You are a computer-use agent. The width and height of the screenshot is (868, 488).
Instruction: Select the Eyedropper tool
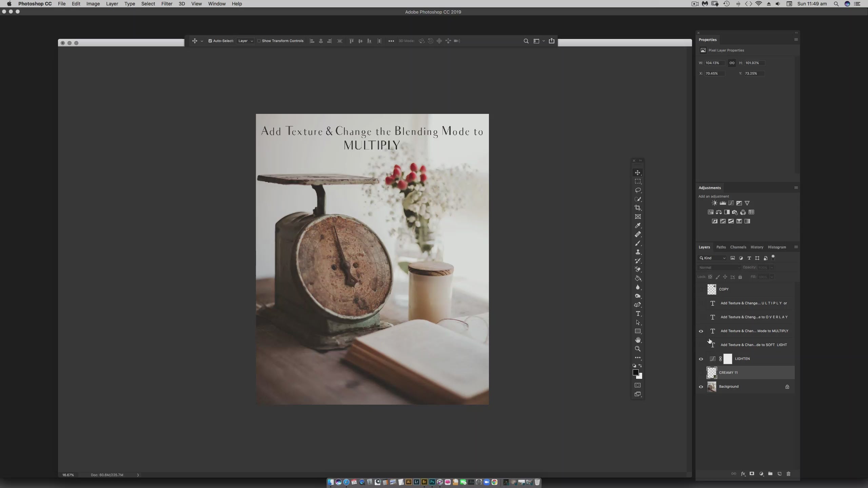638,225
